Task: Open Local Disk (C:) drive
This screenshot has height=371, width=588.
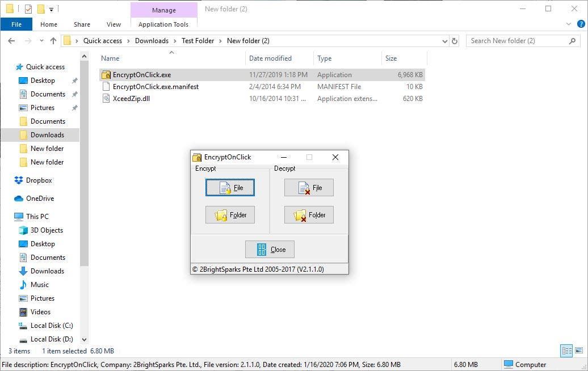Action: click(52, 325)
